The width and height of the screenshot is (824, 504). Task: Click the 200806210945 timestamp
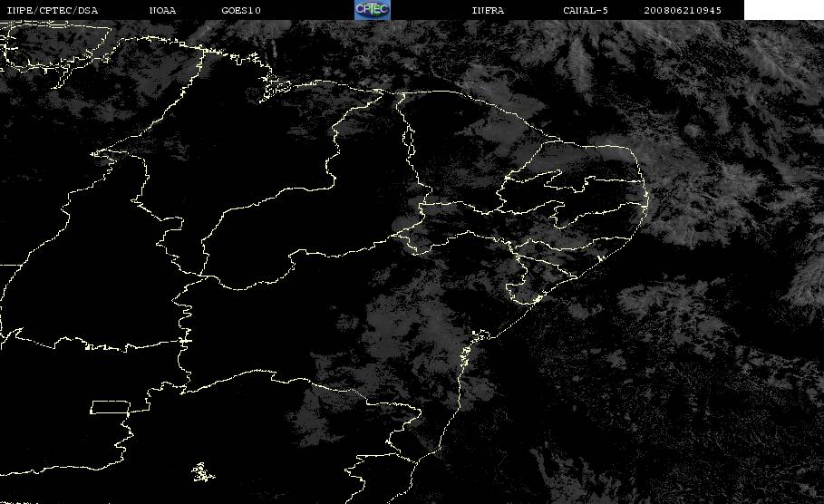click(683, 11)
